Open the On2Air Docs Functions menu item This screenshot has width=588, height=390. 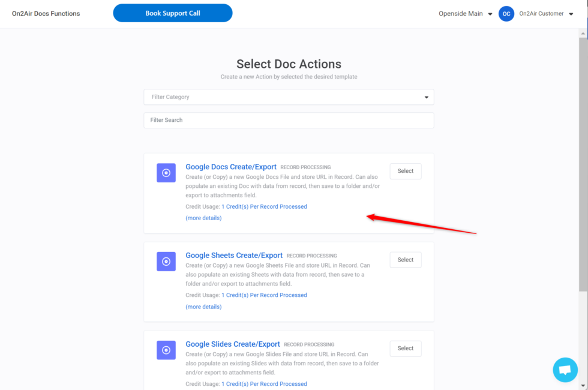(46, 13)
